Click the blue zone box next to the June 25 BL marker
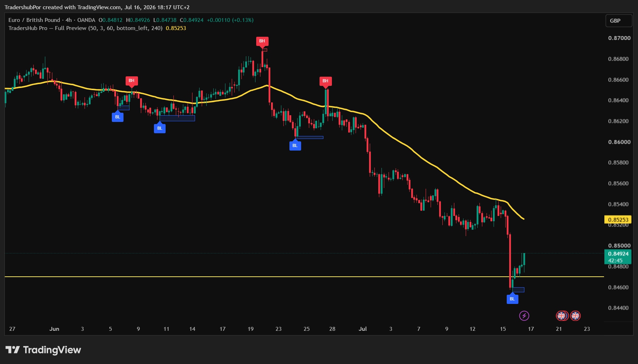Viewport: 638px width, 364px height. 310,137
